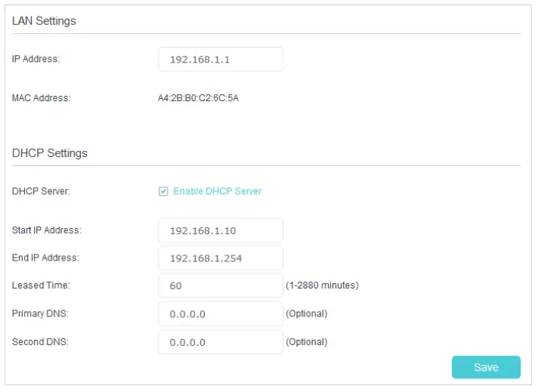
Task: Focus the End IP Address field
Action: (x=221, y=258)
